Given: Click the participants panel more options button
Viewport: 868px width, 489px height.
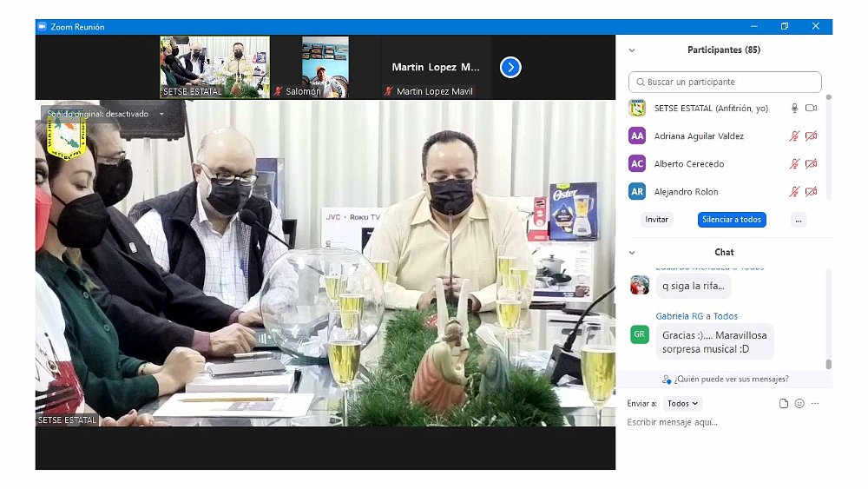Looking at the screenshot, I should coord(799,220).
